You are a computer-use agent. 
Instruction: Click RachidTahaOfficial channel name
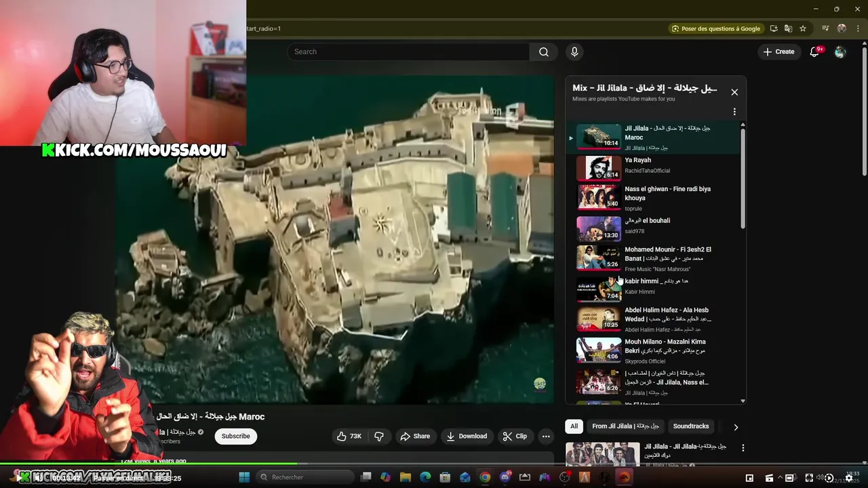point(647,171)
